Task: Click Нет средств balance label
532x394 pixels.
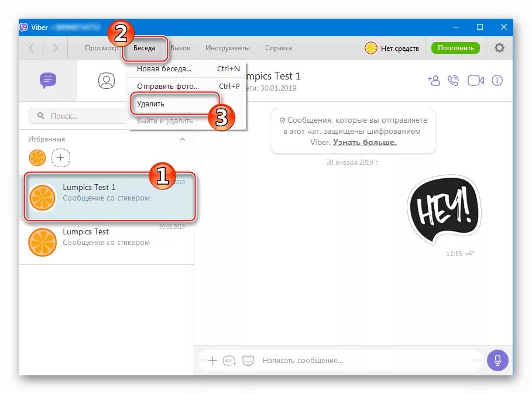Action: coord(400,49)
